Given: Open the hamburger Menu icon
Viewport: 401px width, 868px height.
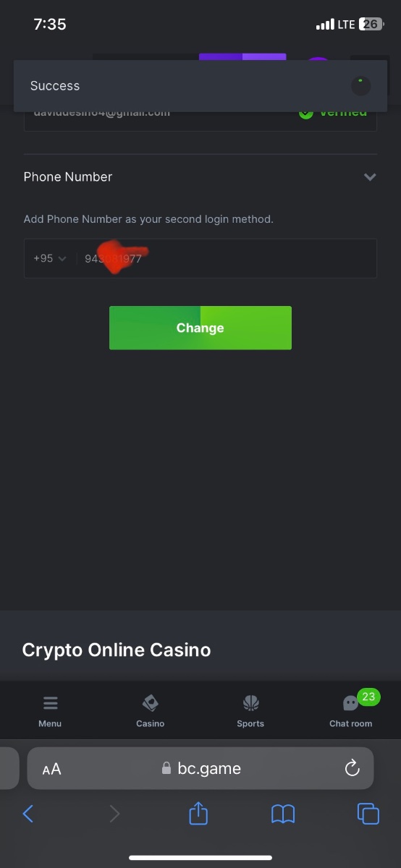Looking at the screenshot, I should pyautogui.click(x=50, y=703).
